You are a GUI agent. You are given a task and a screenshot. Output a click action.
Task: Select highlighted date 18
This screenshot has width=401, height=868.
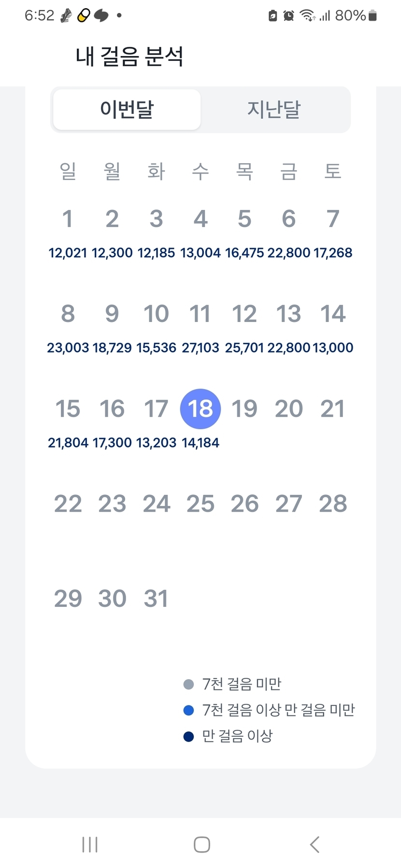(200, 409)
